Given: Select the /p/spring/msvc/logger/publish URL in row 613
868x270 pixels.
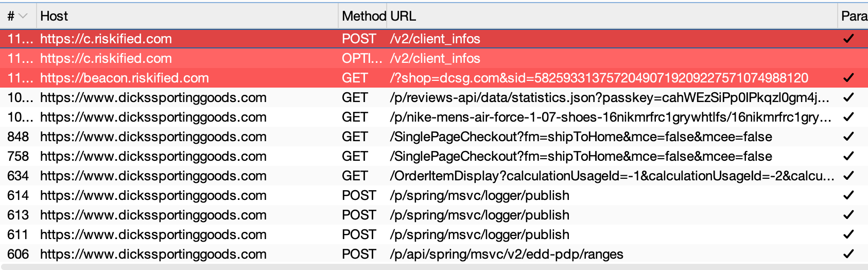Looking at the screenshot, I should (x=480, y=215).
